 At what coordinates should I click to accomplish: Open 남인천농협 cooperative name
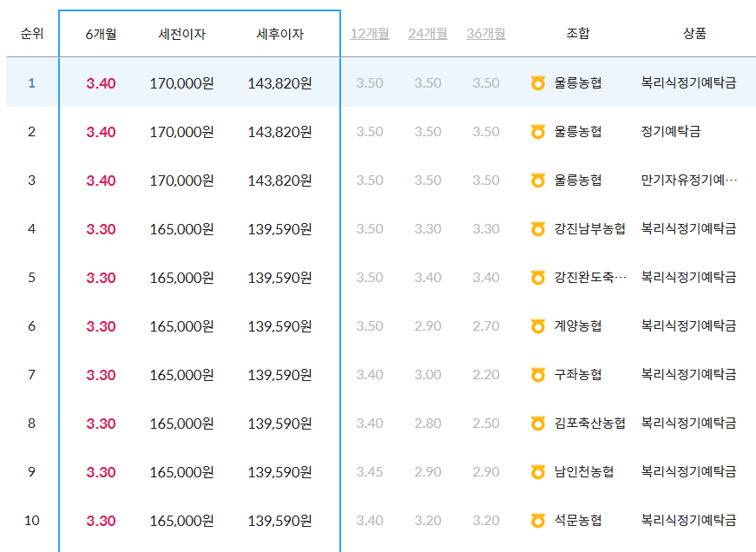pyautogui.click(x=584, y=471)
